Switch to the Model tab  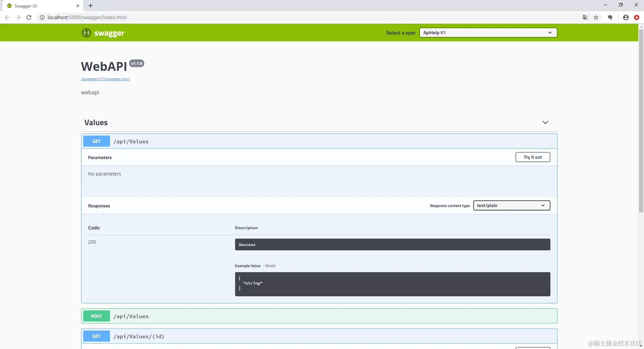(270, 266)
